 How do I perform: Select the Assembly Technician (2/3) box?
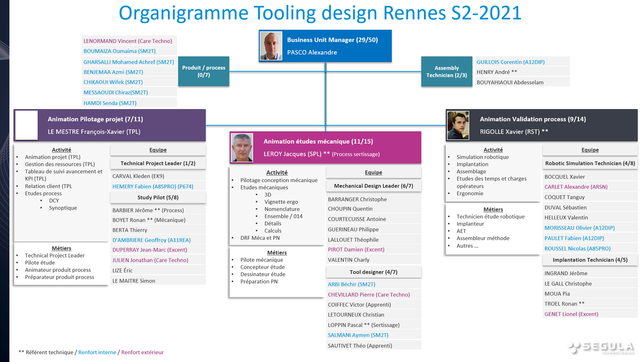(447, 71)
